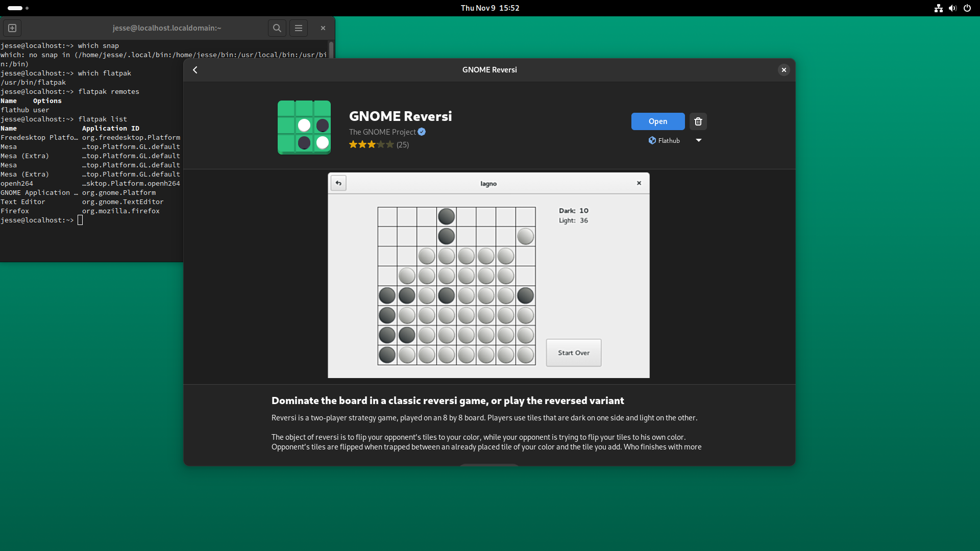
Task: Click the search icon in the terminal header
Action: (277, 28)
